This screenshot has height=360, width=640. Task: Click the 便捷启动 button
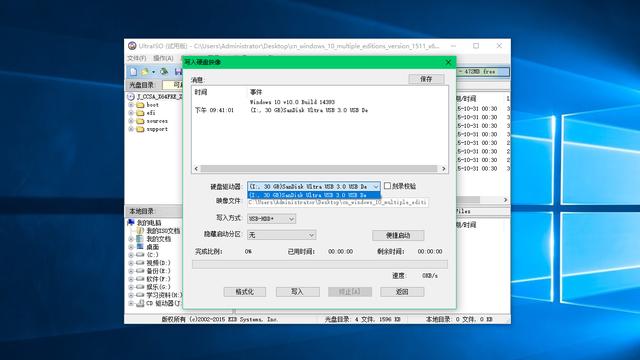[398, 236]
